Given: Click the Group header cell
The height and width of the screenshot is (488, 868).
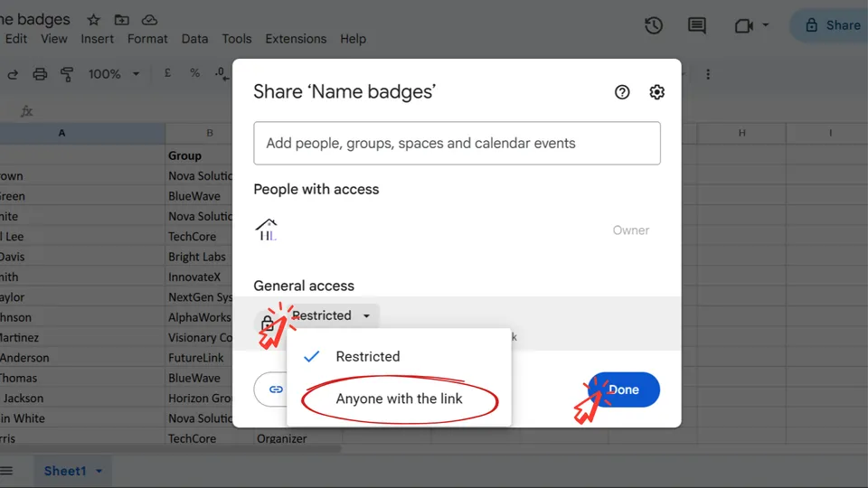Looking at the screenshot, I should tap(199, 155).
